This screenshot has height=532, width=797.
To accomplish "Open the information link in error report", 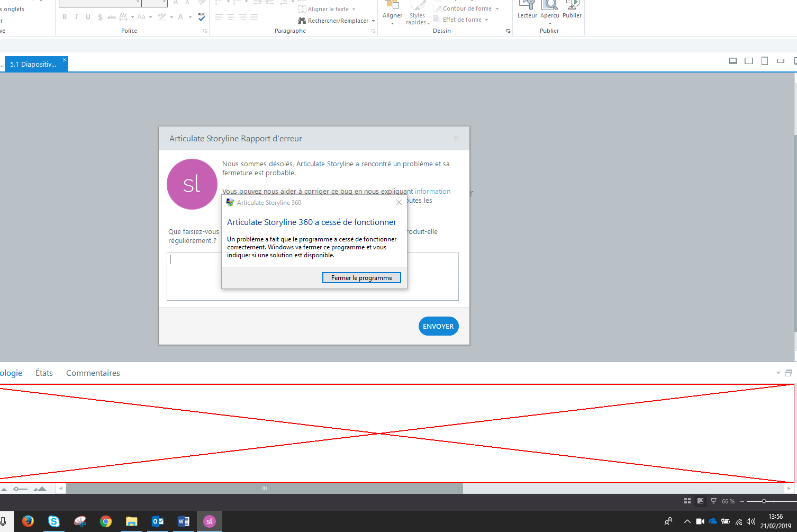I will (433, 192).
